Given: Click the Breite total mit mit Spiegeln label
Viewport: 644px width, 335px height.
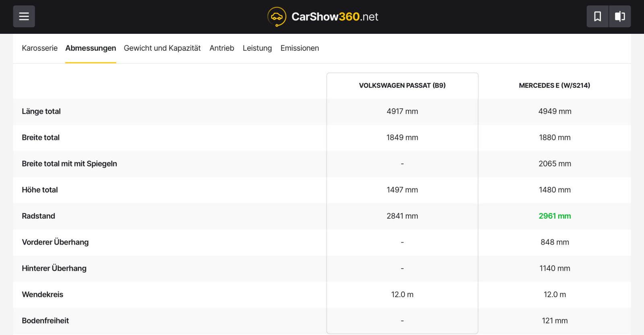Looking at the screenshot, I should (x=69, y=164).
